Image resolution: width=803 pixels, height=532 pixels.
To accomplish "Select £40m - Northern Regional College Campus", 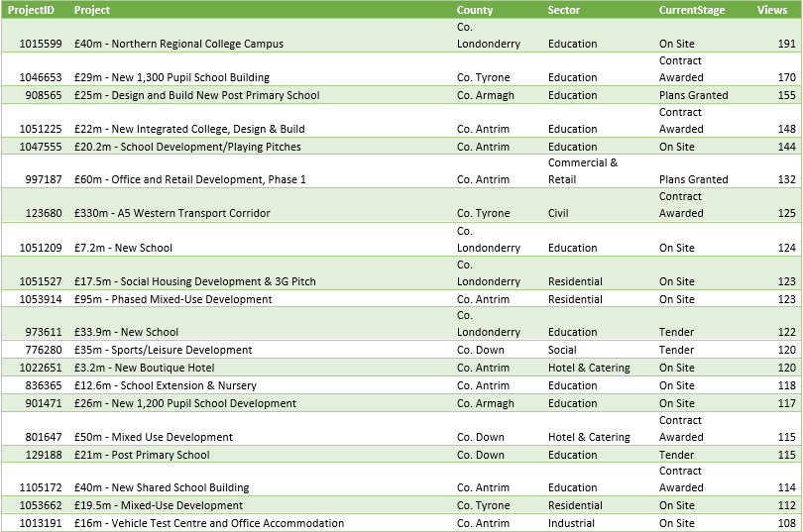I will pyautogui.click(x=178, y=44).
